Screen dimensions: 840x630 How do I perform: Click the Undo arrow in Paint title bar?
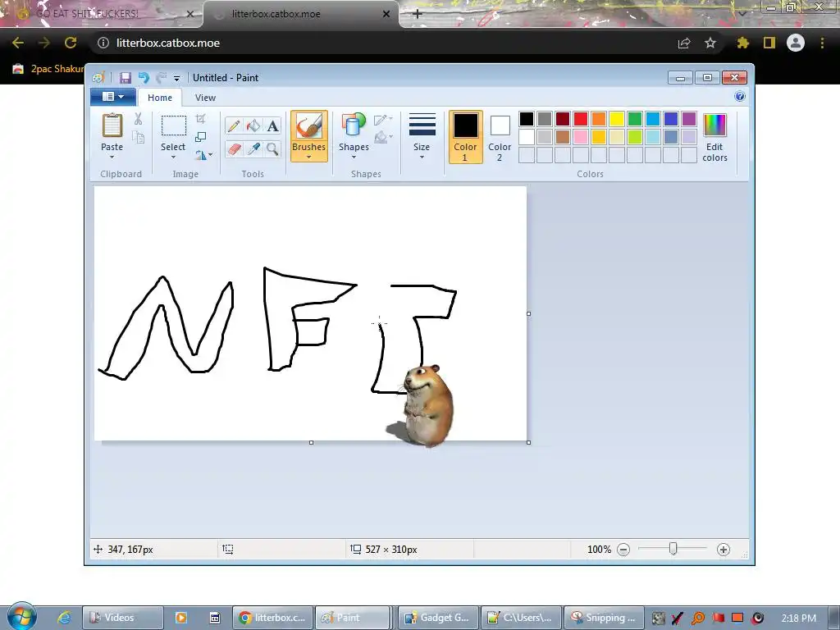(x=144, y=78)
